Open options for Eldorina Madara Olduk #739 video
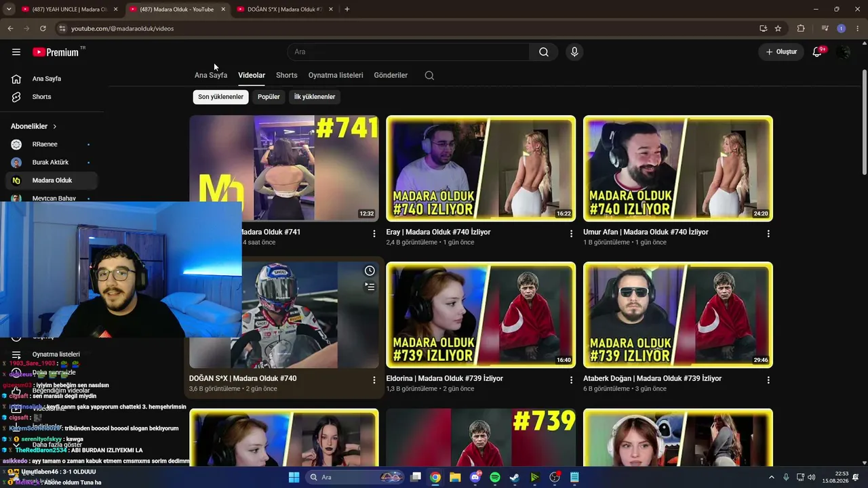Viewport: 868px width, 488px height. point(571,380)
